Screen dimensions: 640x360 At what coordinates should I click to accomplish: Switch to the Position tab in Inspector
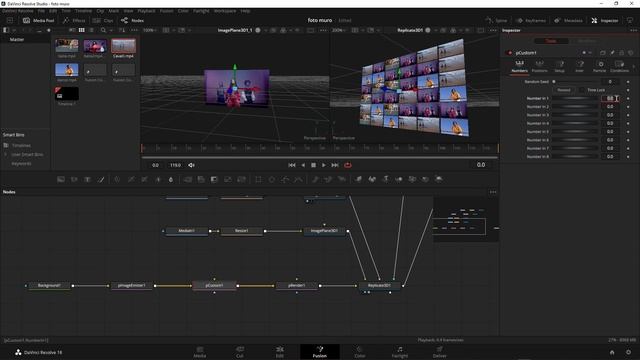click(x=540, y=67)
